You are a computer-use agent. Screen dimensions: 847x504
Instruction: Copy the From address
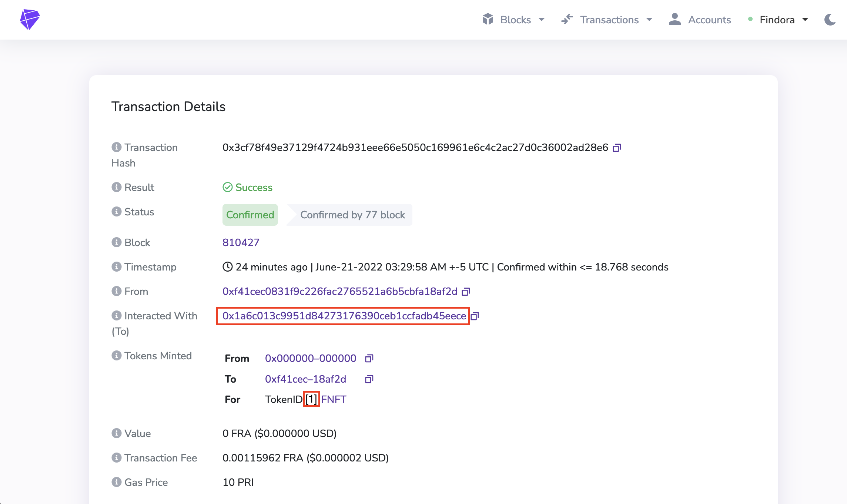point(466,292)
